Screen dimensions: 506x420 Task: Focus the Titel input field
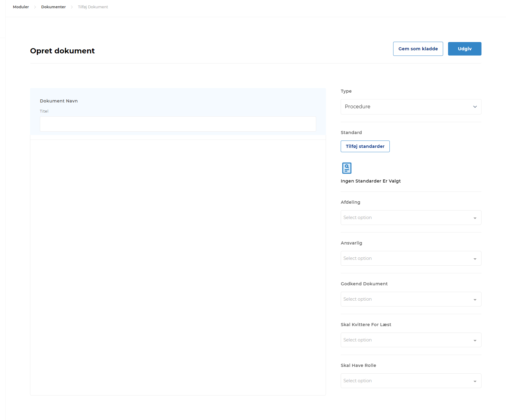[x=178, y=124]
